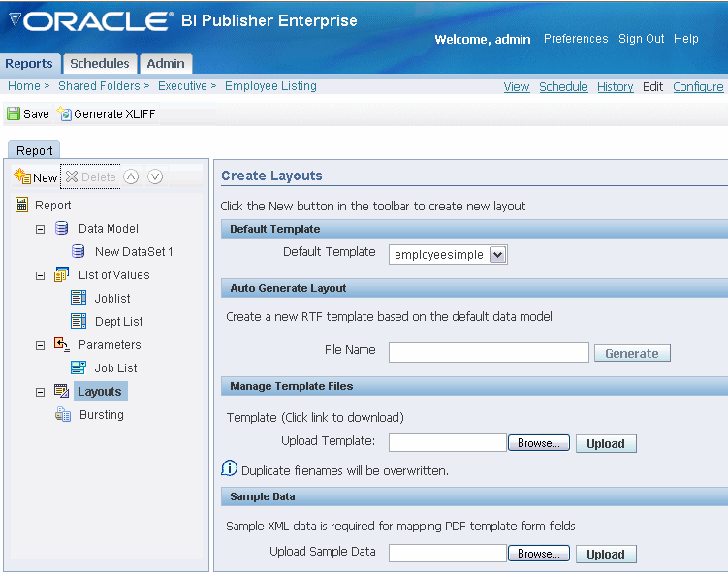Switch to the Admin tab
The image size is (728, 575).
[x=166, y=64]
